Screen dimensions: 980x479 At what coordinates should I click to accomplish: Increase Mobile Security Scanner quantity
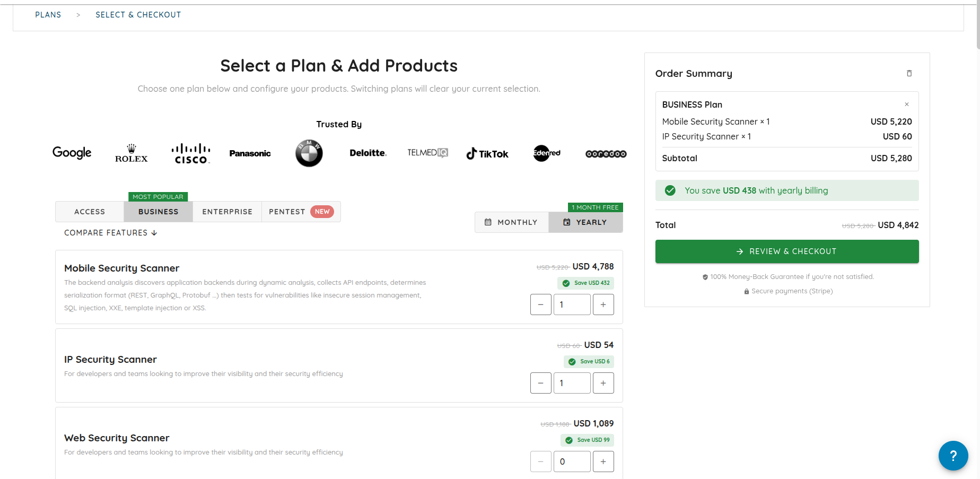(x=603, y=304)
